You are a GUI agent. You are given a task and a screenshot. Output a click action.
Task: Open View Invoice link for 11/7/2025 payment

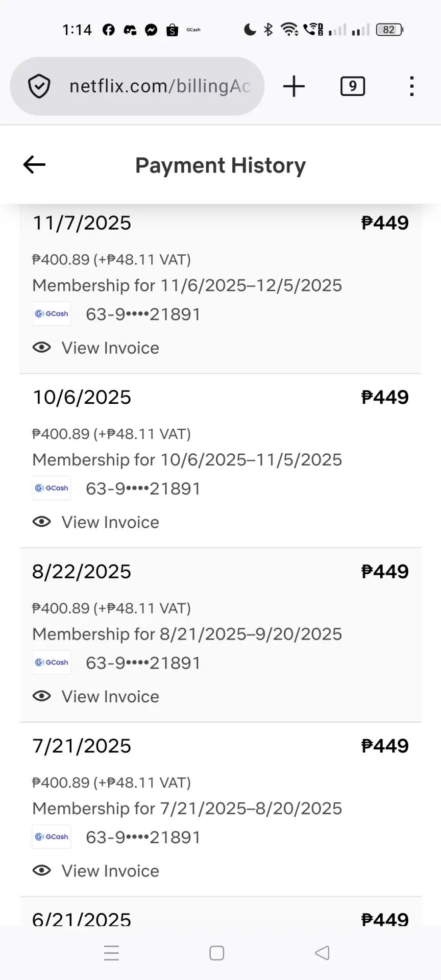(110, 348)
